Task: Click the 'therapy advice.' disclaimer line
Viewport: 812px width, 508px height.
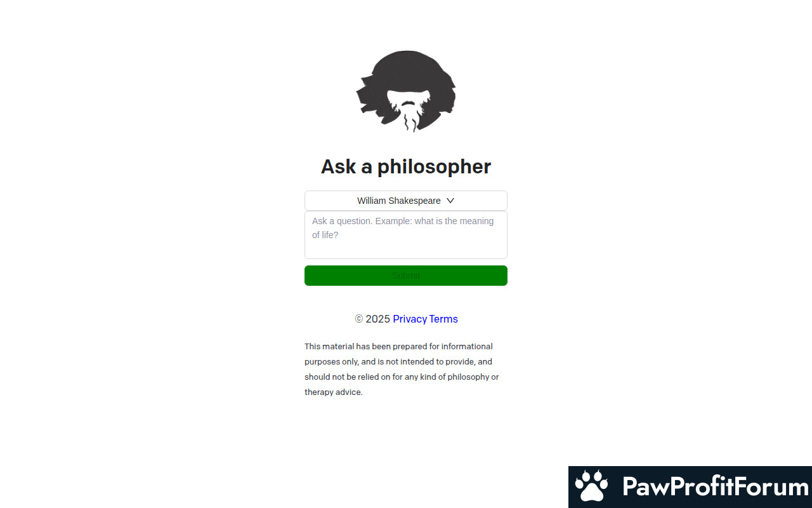Action: [334, 392]
